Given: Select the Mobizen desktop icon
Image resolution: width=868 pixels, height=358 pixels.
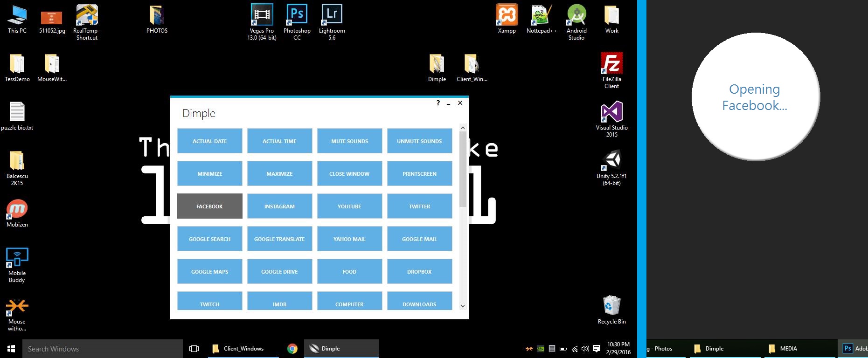Looking at the screenshot, I should 17,213.
